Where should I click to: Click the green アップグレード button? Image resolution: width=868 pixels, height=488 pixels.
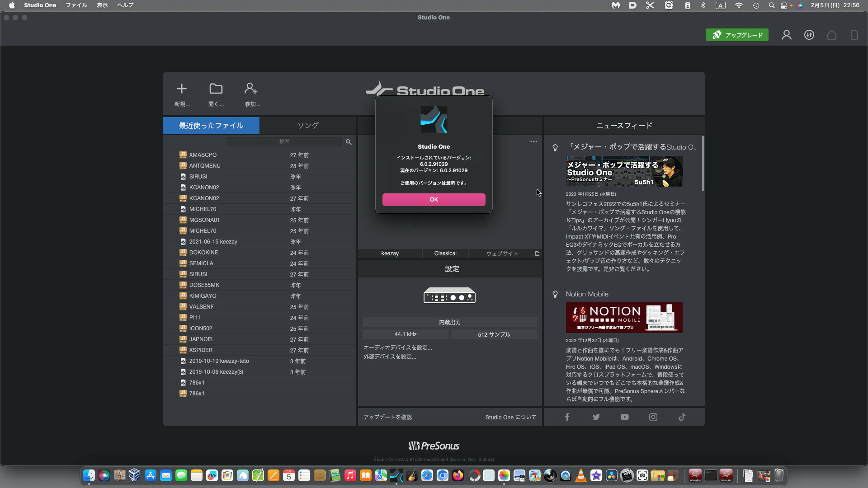click(x=737, y=35)
